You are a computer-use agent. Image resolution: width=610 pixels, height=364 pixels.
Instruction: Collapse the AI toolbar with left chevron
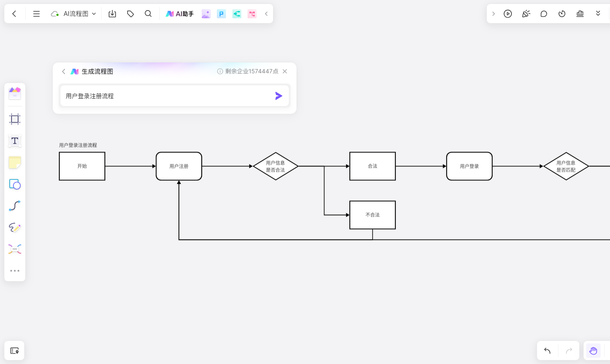click(266, 14)
